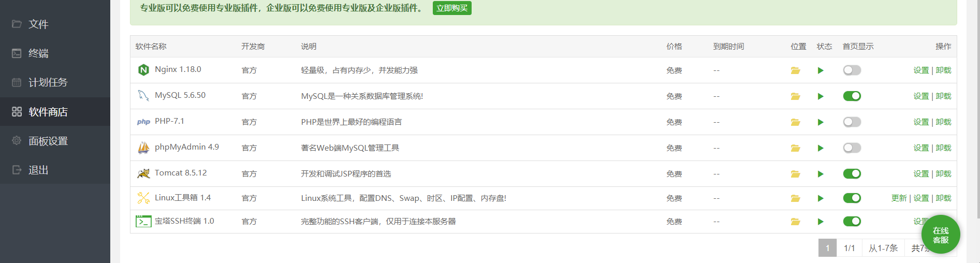
Task: Click the 立即购买 button
Action: (x=452, y=8)
